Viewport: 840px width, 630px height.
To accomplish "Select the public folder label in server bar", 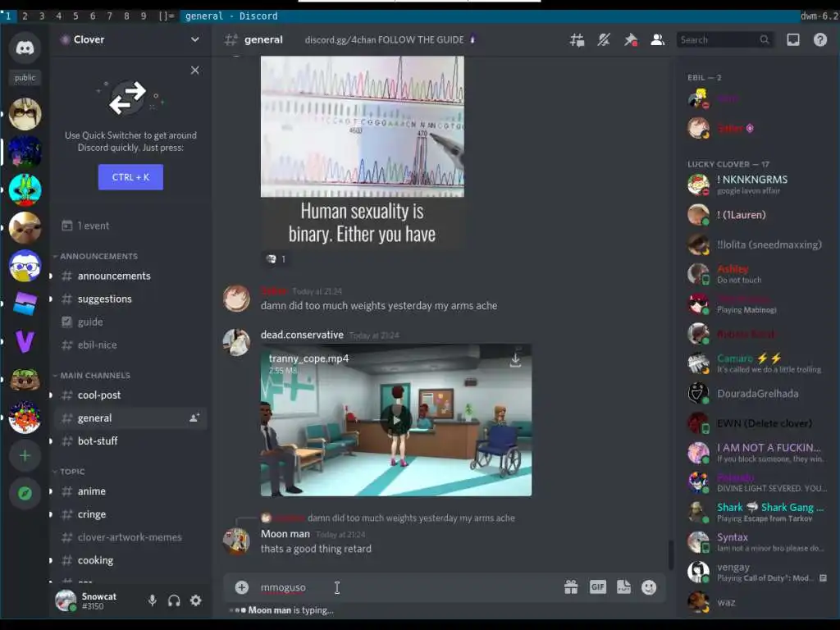I will pyautogui.click(x=25, y=78).
